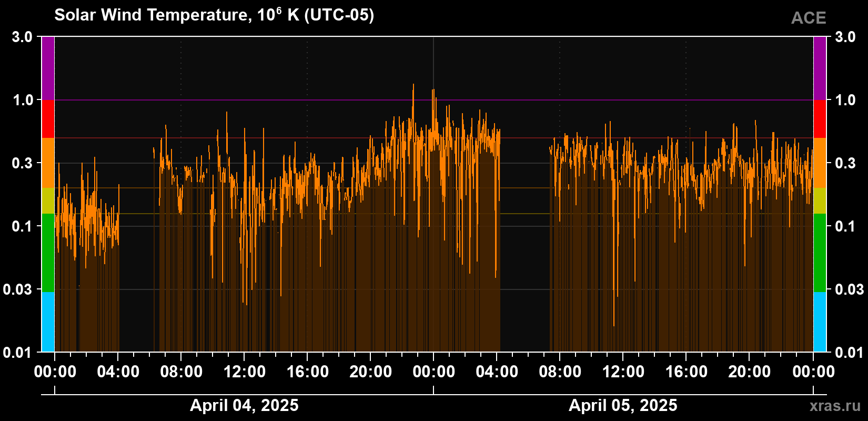Select the red band on the right color scale
The height and width of the screenshot is (421, 868).
point(820,119)
